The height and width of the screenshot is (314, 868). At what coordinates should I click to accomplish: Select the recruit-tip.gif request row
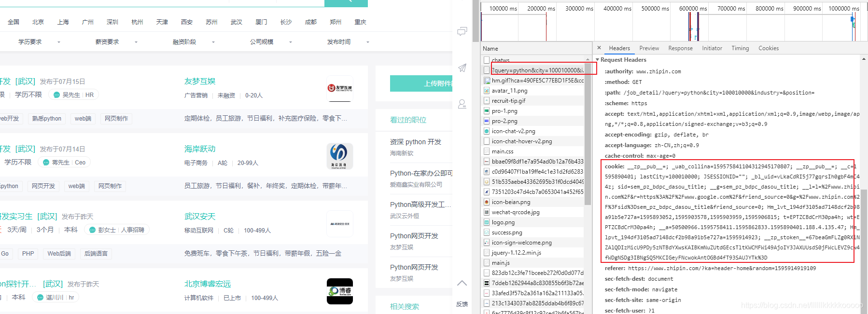(533, 101)
